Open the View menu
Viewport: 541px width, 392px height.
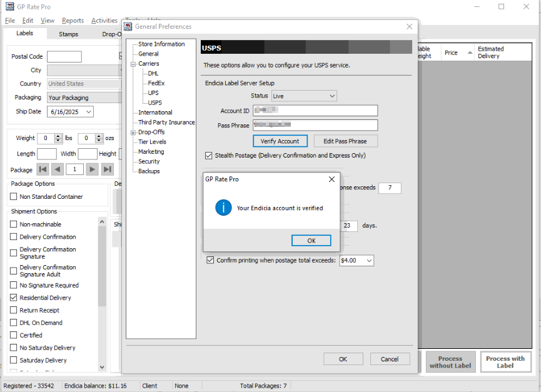[x=48, y=21]
